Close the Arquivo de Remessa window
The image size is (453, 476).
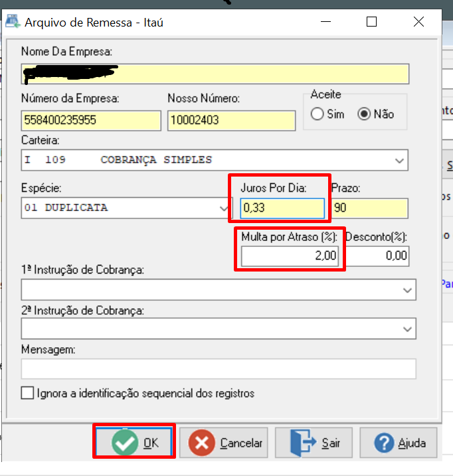pyautogui.click(x=418, y=22)
